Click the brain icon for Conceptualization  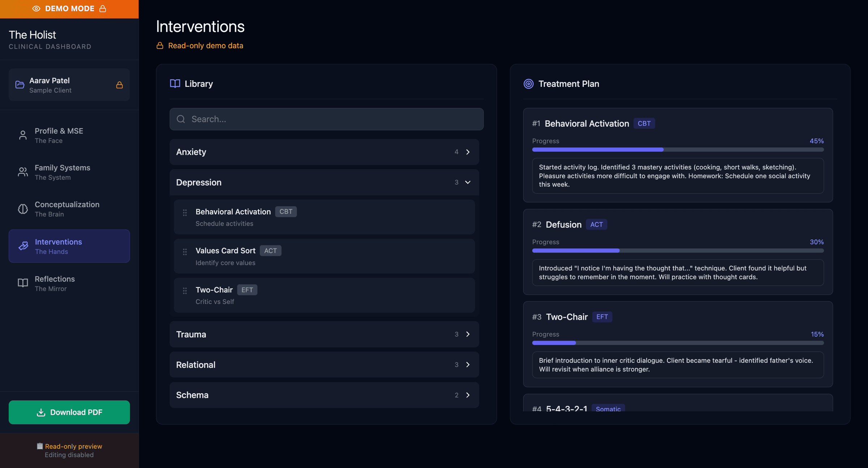click(x=23, y=209)
